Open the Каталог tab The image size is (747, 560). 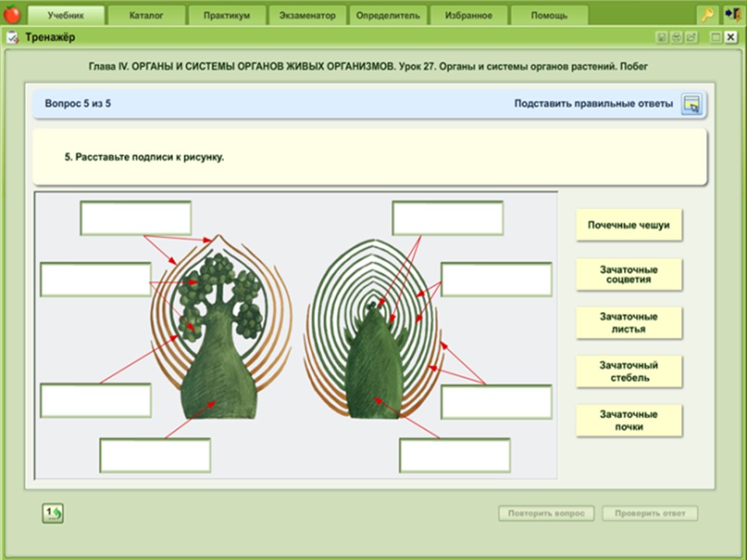tap(146, 16)
